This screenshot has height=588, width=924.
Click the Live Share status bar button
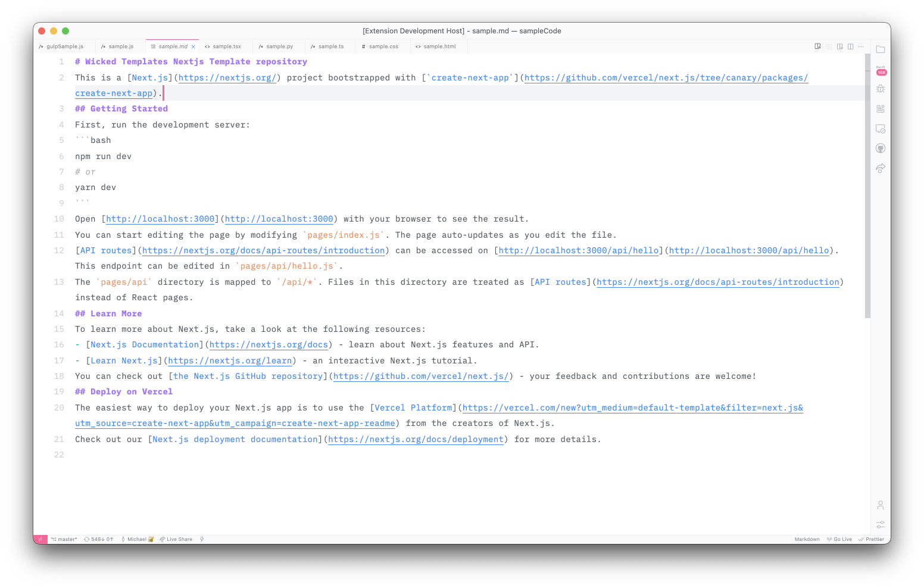pyautogui.click(x=176, y=539)
